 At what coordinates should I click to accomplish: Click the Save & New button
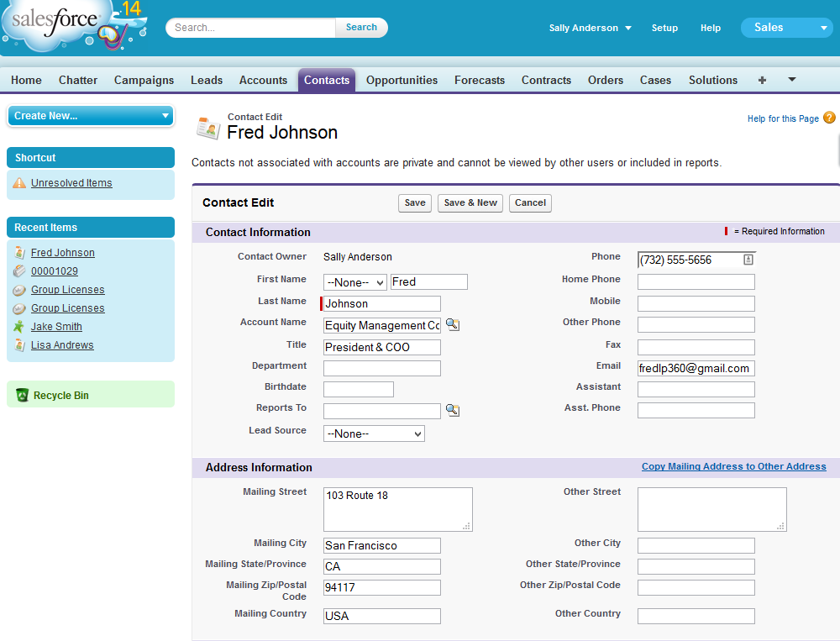[470, 202]
